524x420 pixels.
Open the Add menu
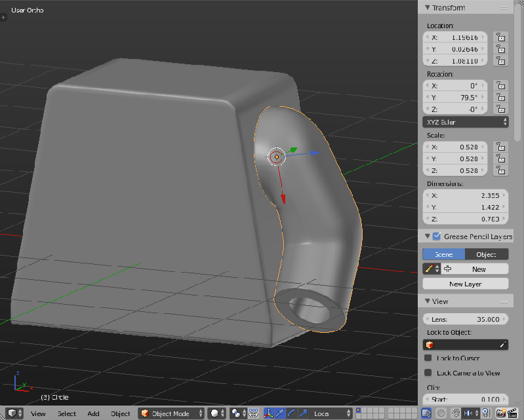93,413
